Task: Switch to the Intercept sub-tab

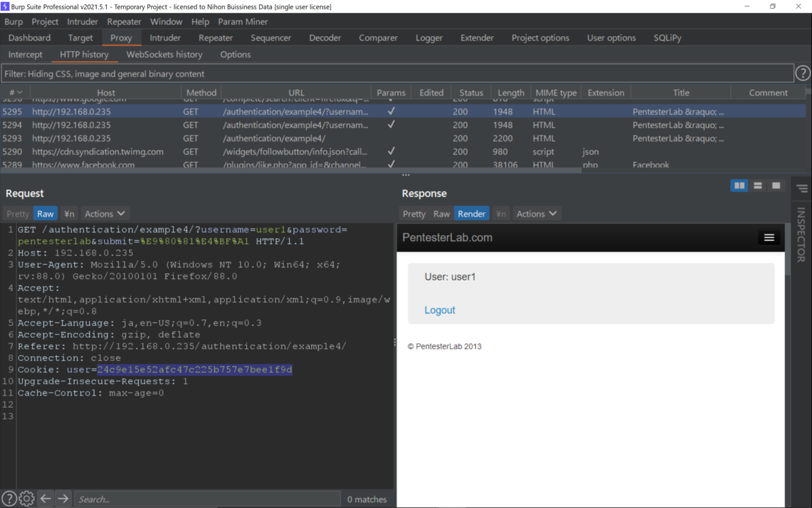Action: coord(25,54)
